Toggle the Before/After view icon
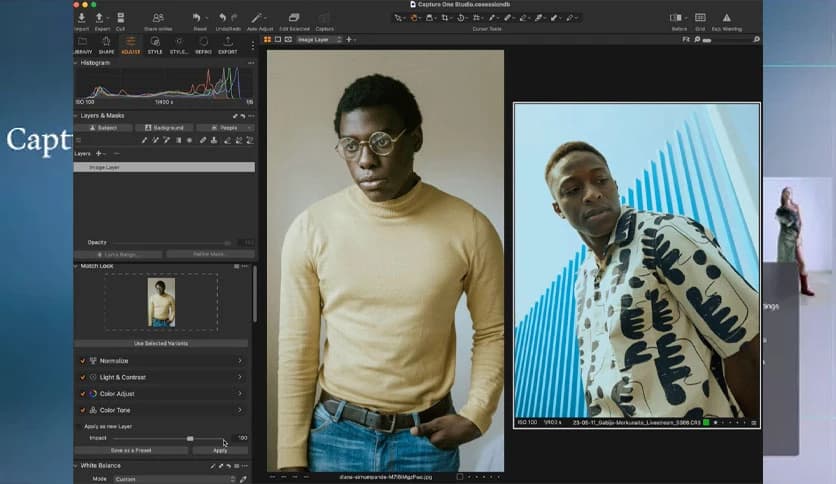The width and height of the screenshot is (836, 484). pos(676,18)
